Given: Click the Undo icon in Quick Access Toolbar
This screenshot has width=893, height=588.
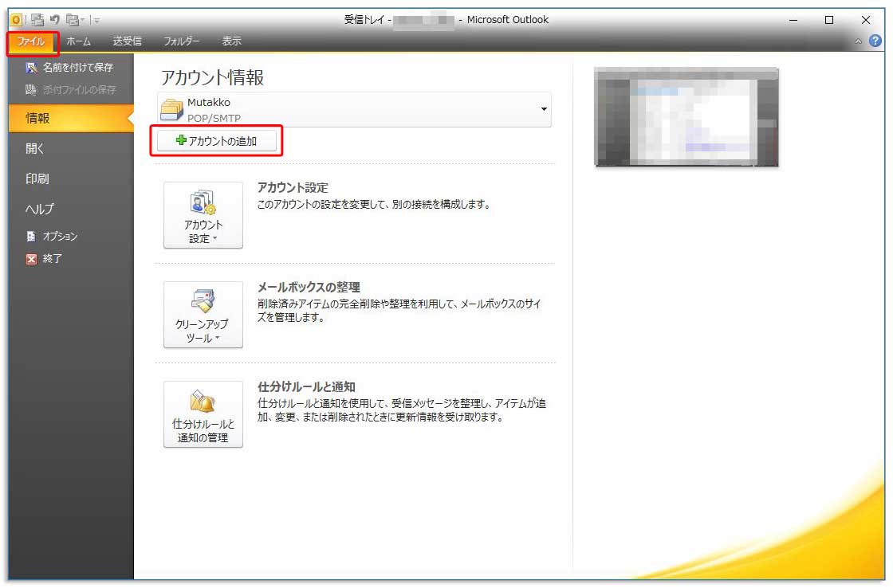Looking at the screenshot, I should coord(53,20).
